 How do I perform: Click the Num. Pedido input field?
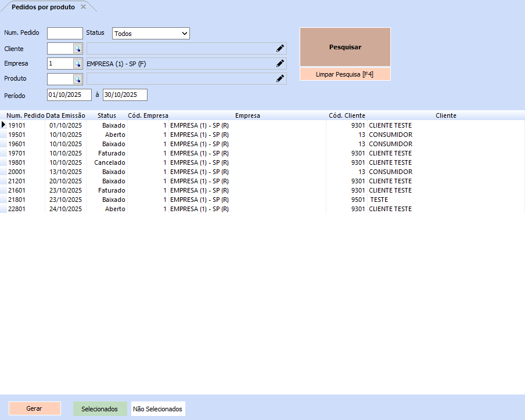point(65,34)
